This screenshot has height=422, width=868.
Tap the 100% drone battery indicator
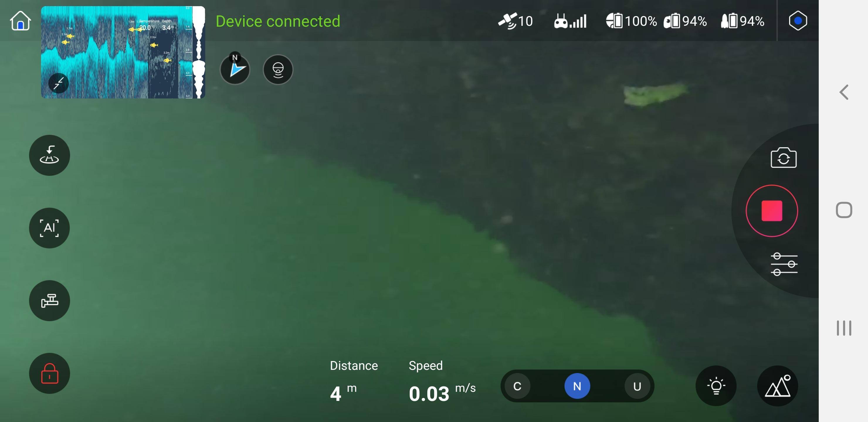[631, 21]
